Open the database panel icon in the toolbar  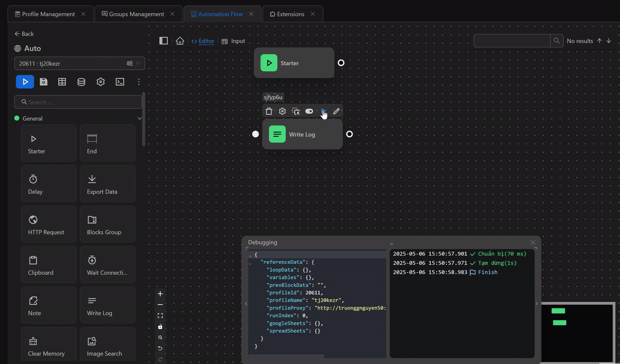pyautogui.click(x=81, y=81)
